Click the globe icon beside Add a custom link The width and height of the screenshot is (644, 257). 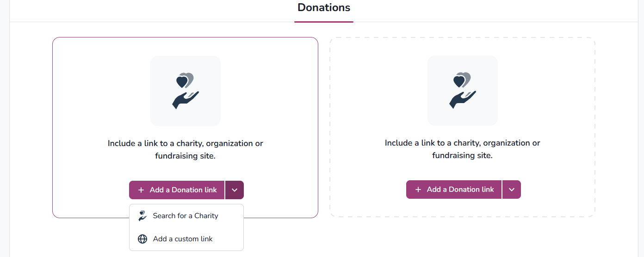[142, 239]
